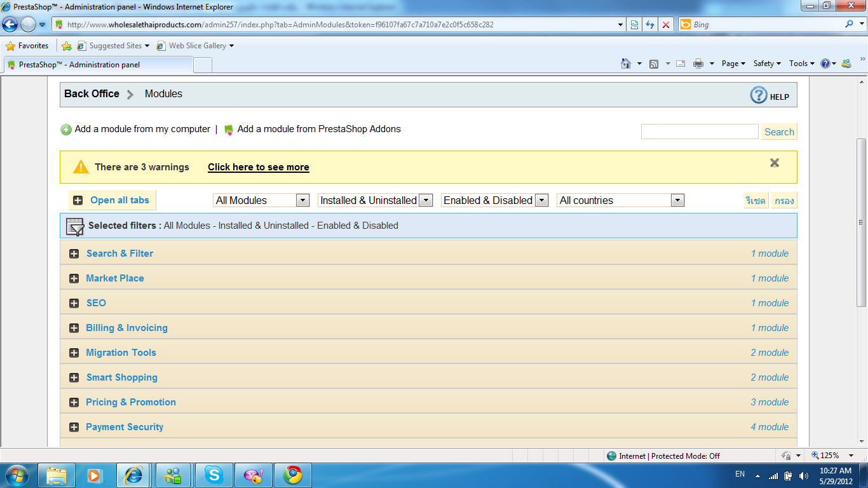Click the PrestaShop HELP question mark icon
Screen dimensions: 868x488
coord(759,95)
